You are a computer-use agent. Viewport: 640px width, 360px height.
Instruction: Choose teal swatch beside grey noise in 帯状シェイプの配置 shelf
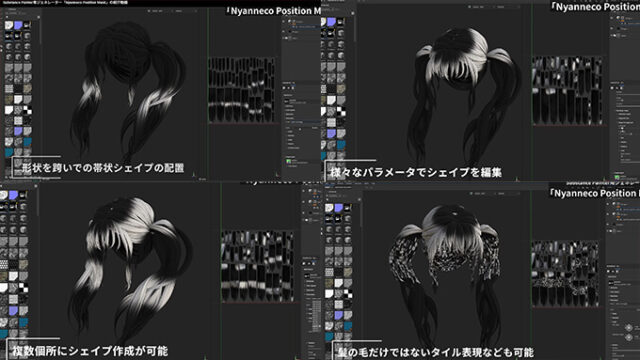point(27,142)
